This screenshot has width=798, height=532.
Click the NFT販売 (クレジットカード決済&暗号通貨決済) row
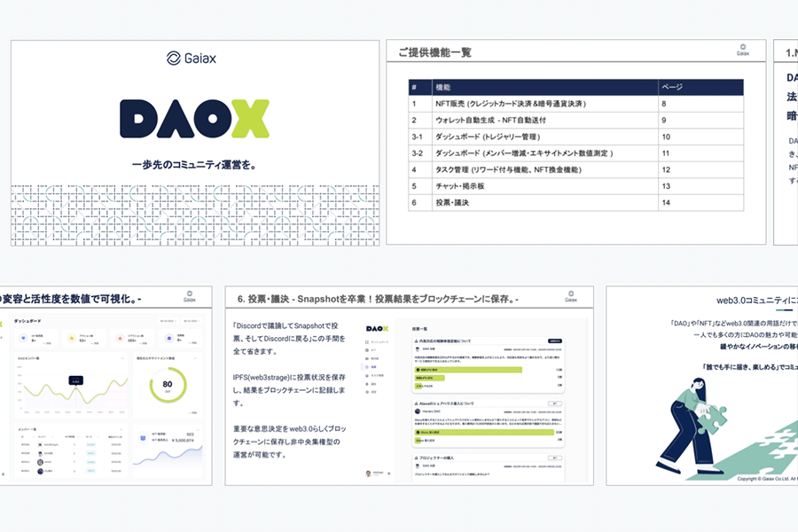[575, 104]
